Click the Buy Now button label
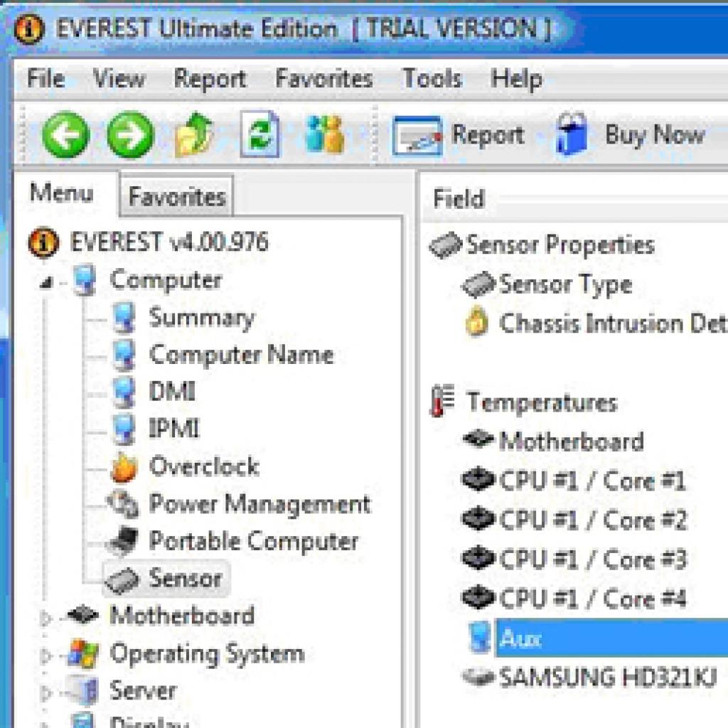Image resolution: width=728 pixels, height=728 pixels. pyautogui.click(x=655, y=134)
